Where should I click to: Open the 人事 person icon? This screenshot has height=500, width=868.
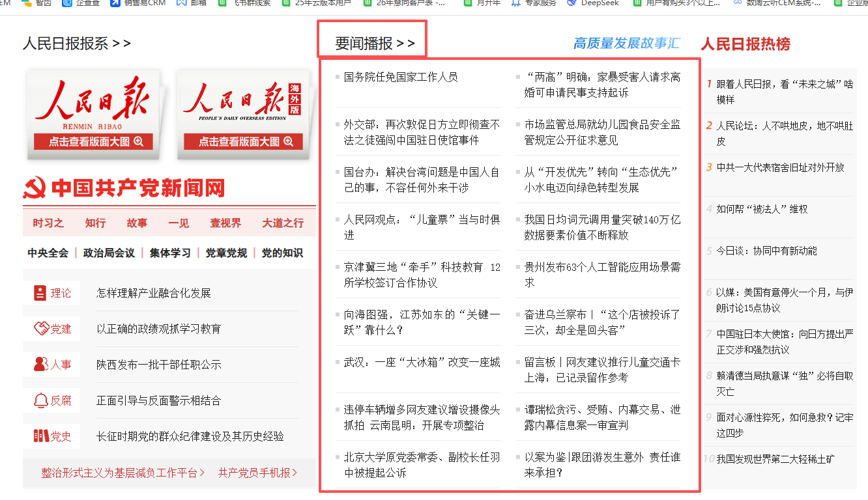click(x=40, y=365)
